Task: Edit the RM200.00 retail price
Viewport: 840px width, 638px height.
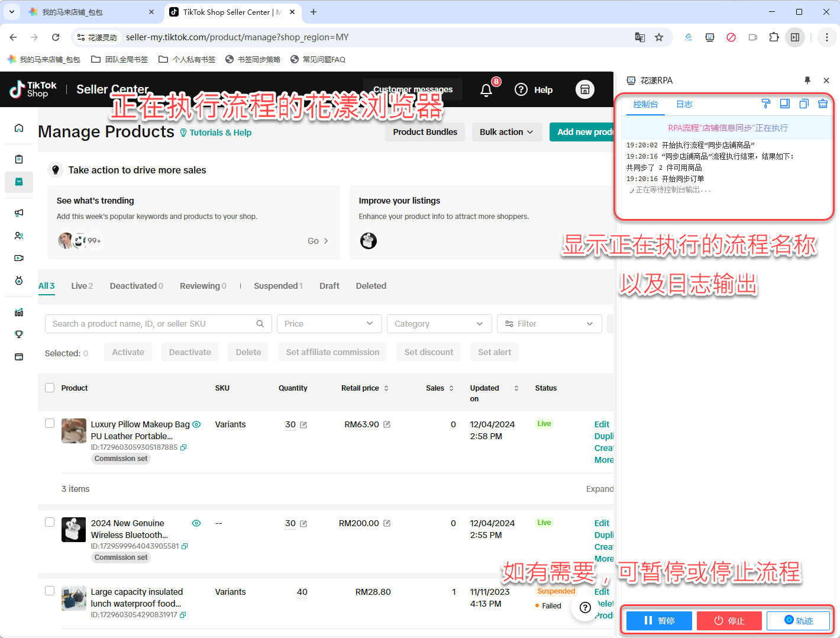Action: (387, 523)
